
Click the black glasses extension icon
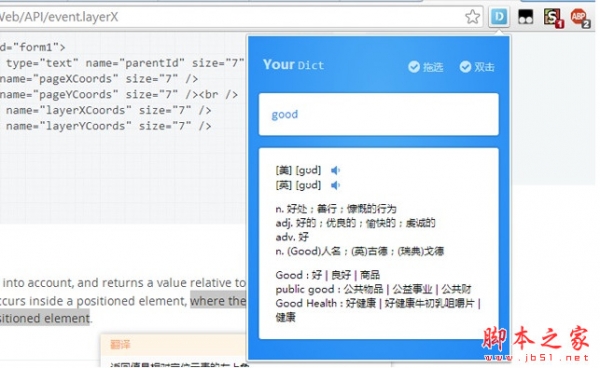point(525,17)
